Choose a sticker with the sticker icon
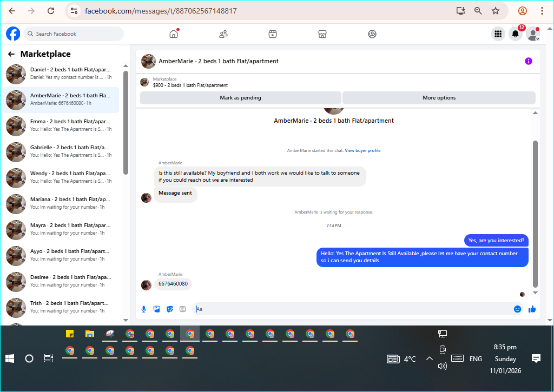Screen dimensions: 554x392 tap(170, 309)
